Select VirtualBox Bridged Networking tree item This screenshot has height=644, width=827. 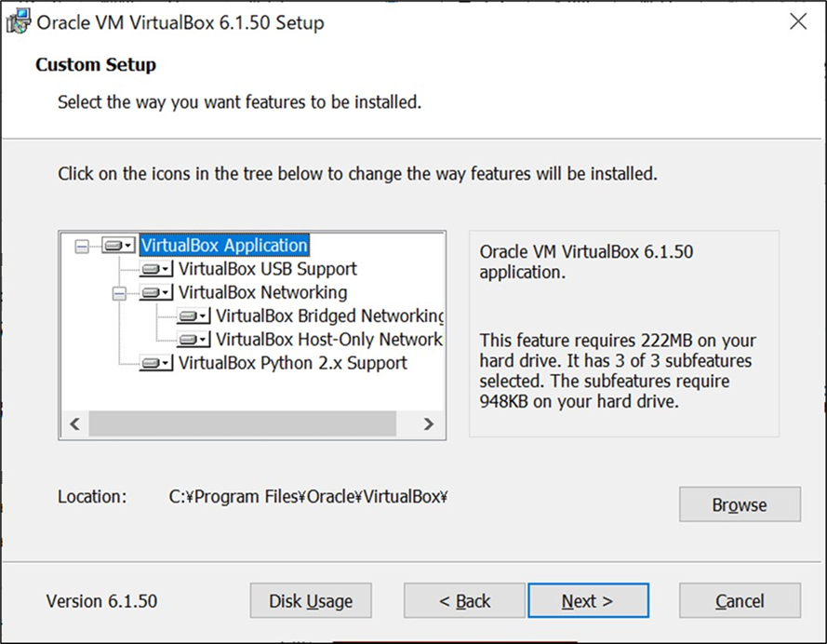click(x=329, y=315)
